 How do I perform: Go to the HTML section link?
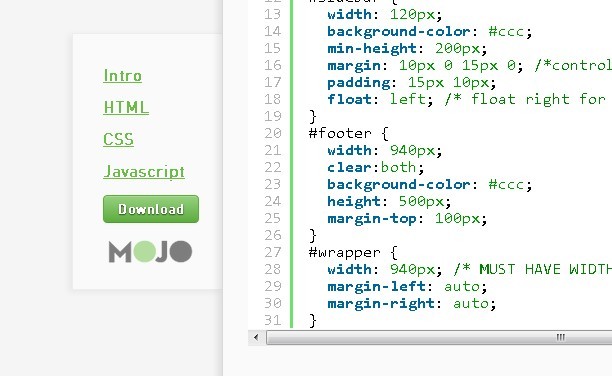pyautogui.click(x=126, y=107)
